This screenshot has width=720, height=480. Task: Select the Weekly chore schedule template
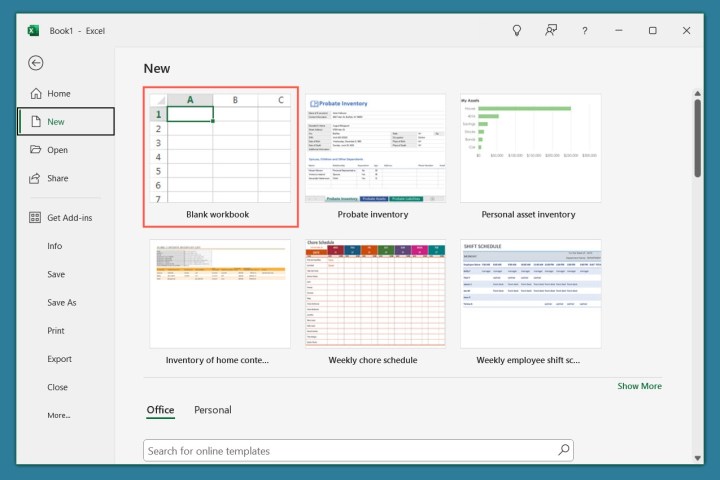pos(375,294)
